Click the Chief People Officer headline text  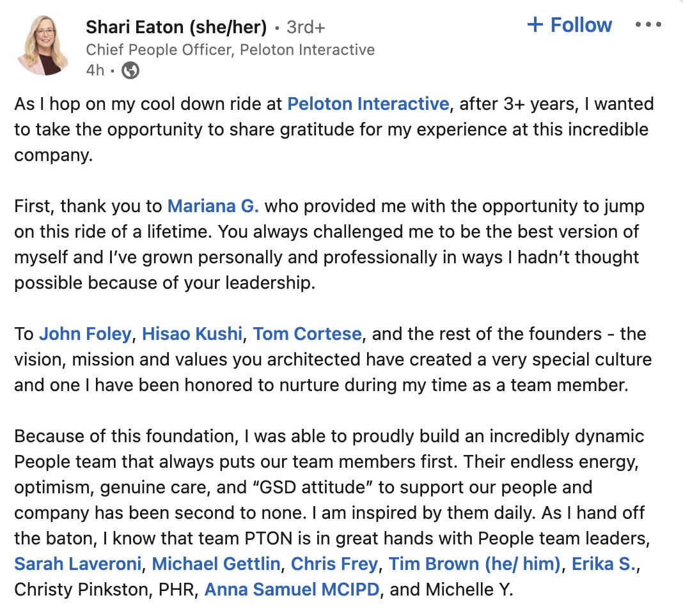(230, 50)
